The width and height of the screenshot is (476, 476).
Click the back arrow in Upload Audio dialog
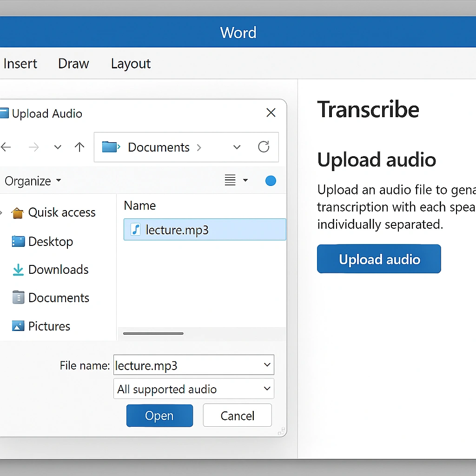pos(6,147)
